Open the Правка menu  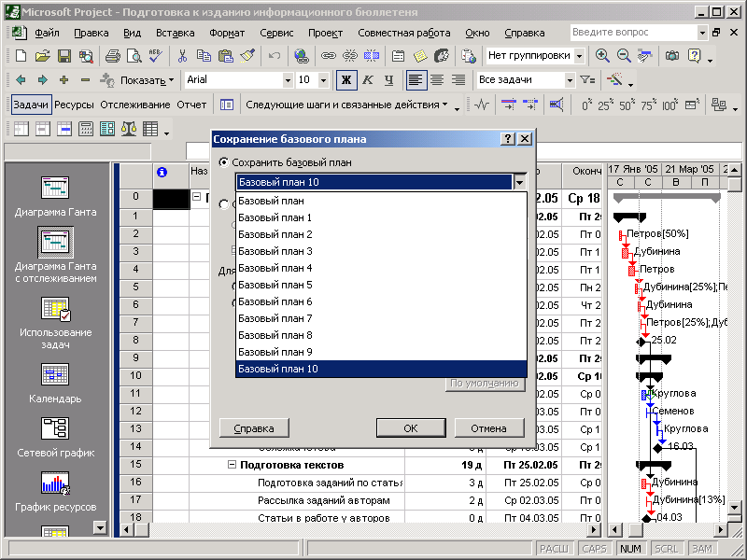coord(91,33)
